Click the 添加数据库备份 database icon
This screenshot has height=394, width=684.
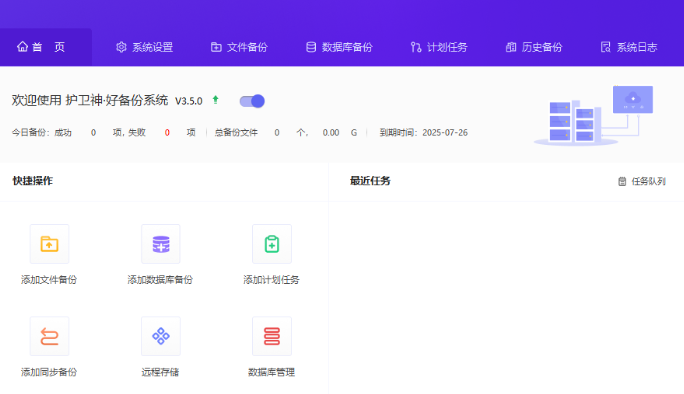pyautogui.click(x=161, y=244)
